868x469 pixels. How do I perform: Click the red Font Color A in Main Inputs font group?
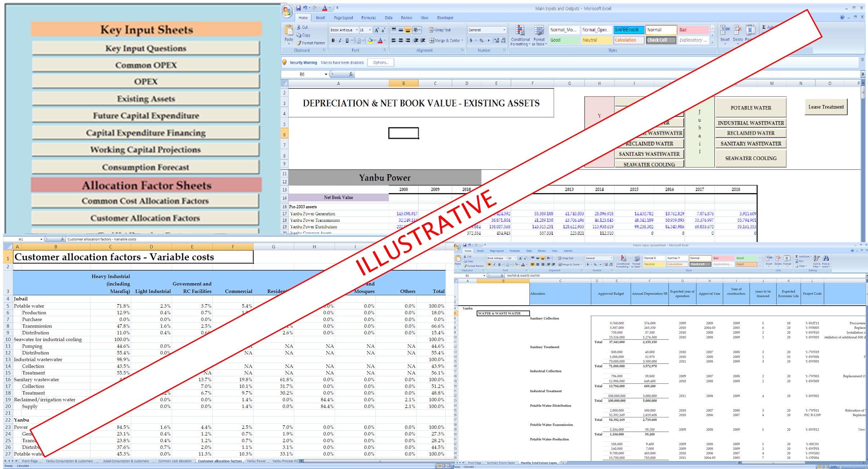pos(380,41)
